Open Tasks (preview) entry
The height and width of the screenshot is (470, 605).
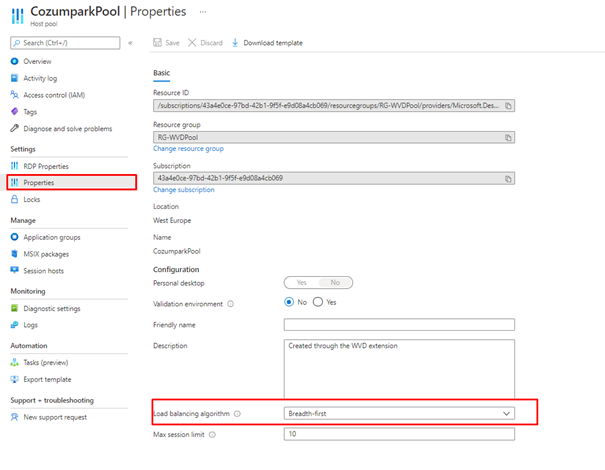(46, 363)
